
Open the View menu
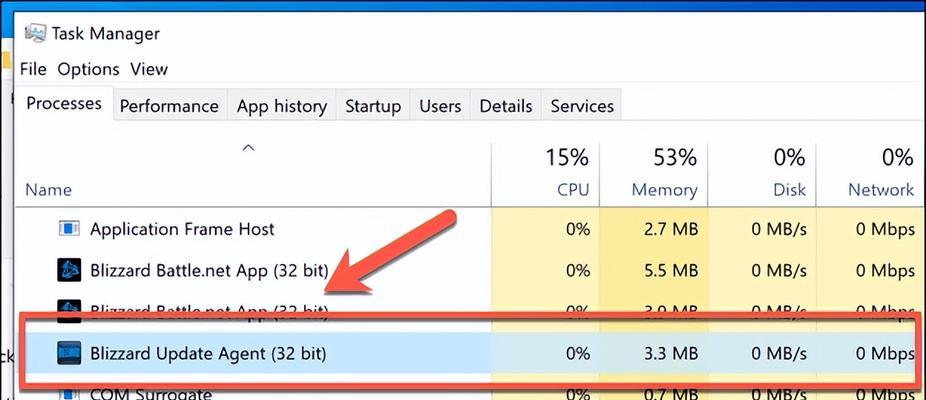[149, 69]
